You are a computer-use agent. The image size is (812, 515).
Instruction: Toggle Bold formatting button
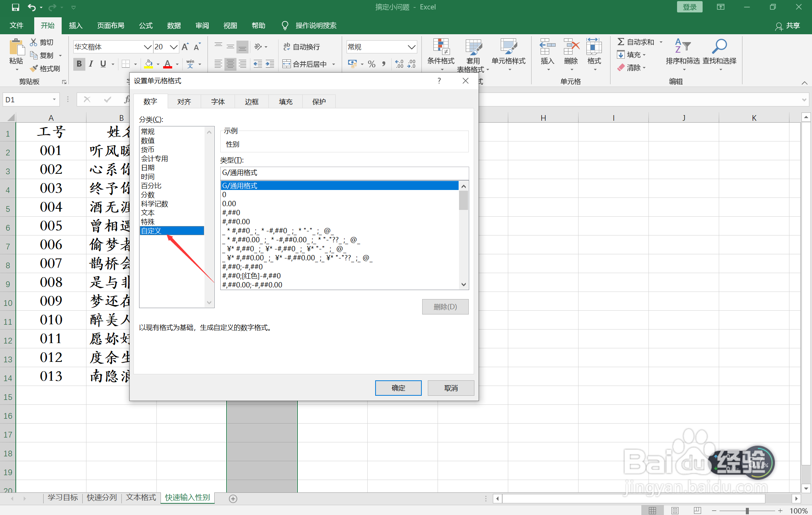tap(79, 64)
